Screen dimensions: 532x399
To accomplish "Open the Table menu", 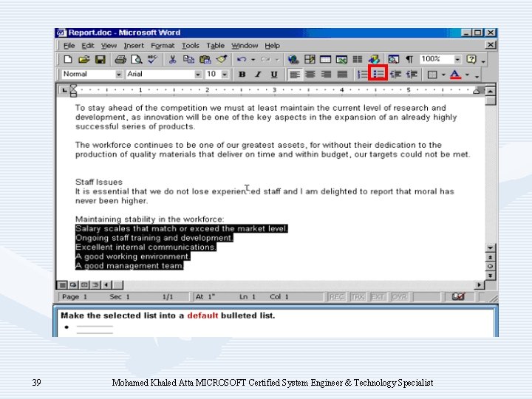I will tap(216, 46).
